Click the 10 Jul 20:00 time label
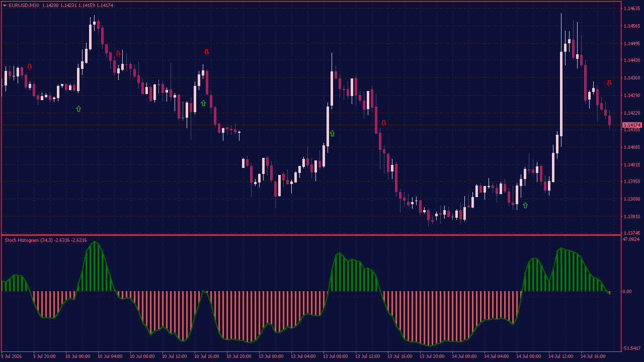The image size is (644, 362). (238, 356)
